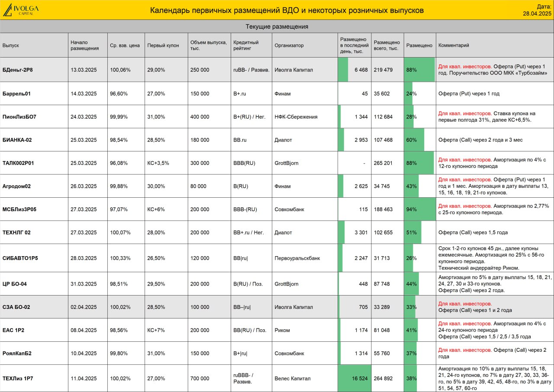Image resolution: width=554 pixels, height=392 pixels.
Task: Select the ТЕХЛиз 1Р7 issue name
Action: pos(18,378)
